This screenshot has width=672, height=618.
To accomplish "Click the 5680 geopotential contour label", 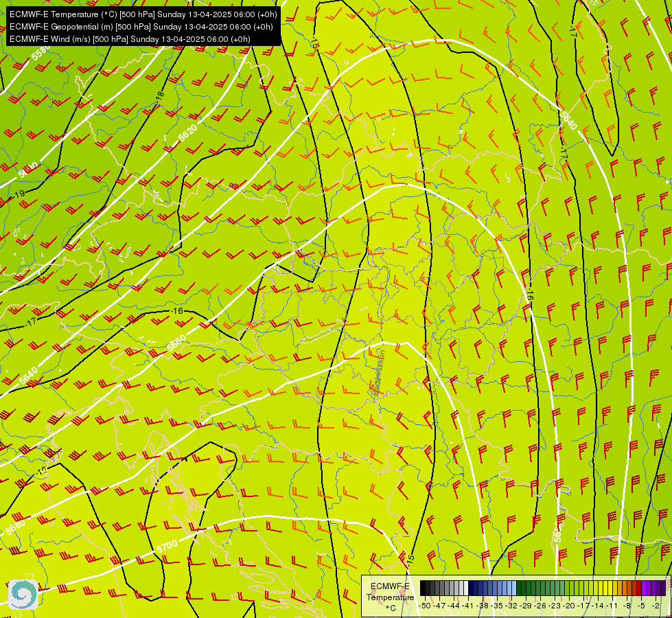I will [x=16, y=527].
